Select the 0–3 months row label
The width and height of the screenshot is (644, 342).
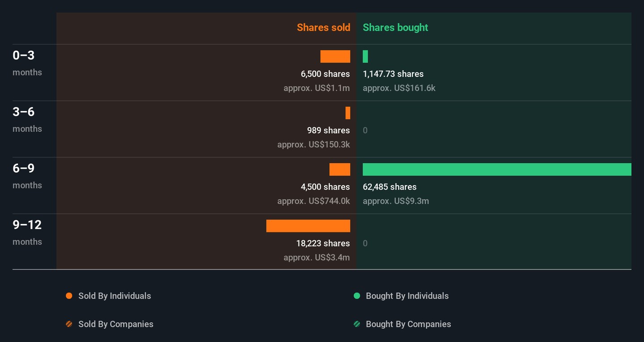[24, 55]
